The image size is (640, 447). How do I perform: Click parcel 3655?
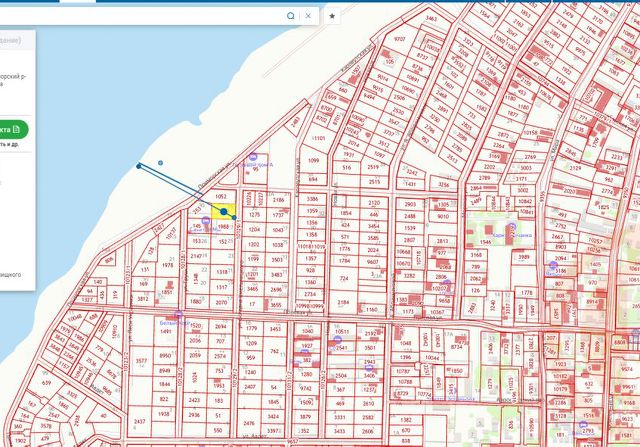[276, 305]
